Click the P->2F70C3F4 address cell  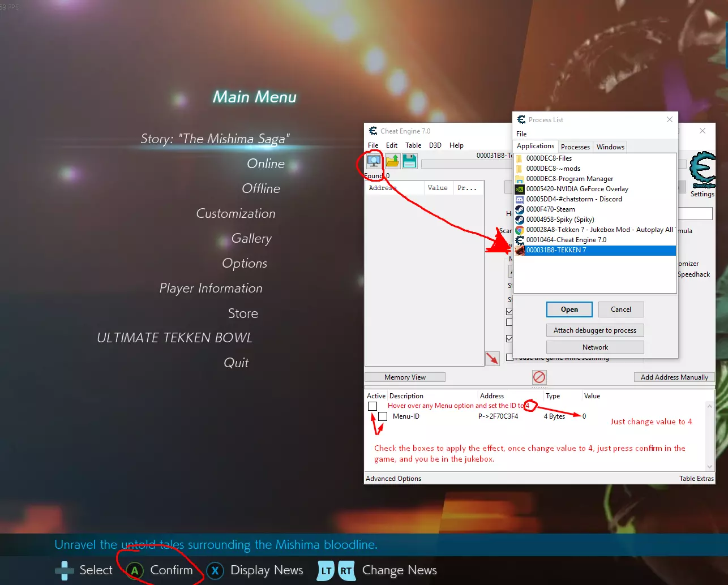coord(498,416)
